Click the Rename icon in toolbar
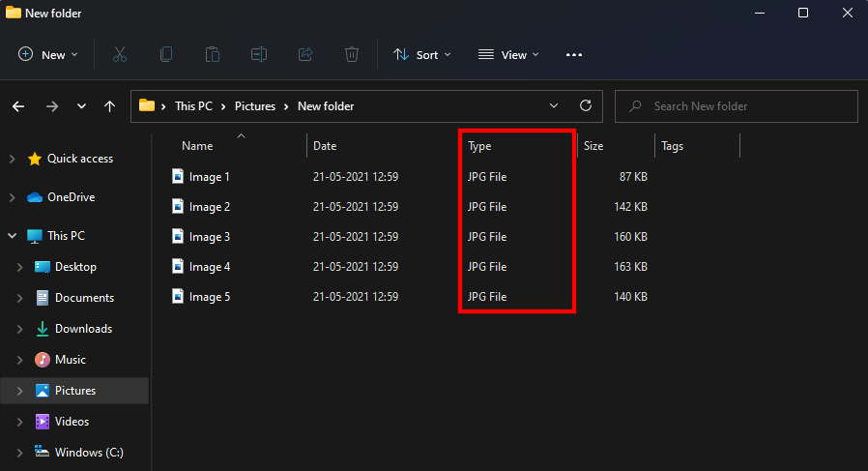This screenshot has width=868, height=471. point(259,55)
